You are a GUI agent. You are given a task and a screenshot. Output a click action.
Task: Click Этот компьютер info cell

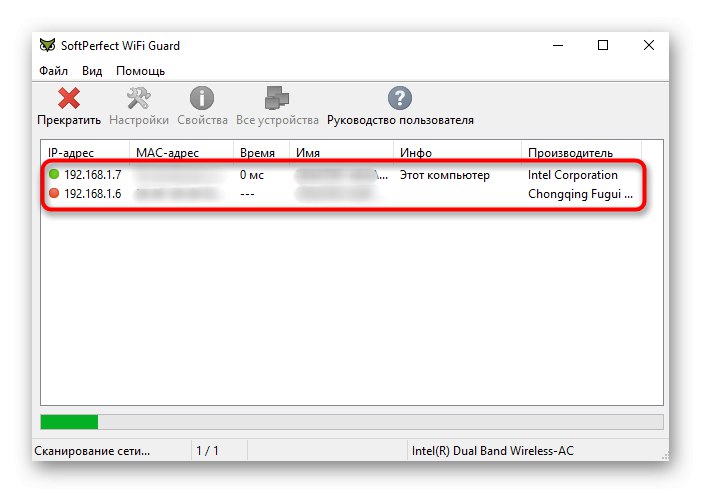444,175
